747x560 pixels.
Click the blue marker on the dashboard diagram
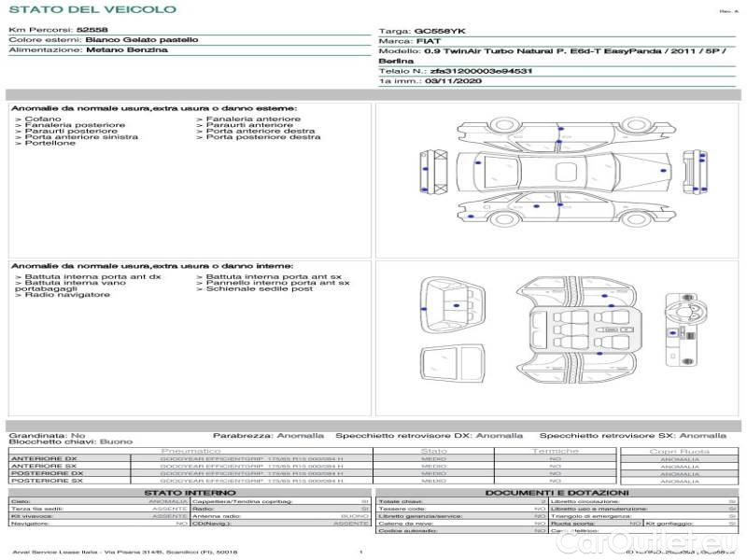[672, 332]
